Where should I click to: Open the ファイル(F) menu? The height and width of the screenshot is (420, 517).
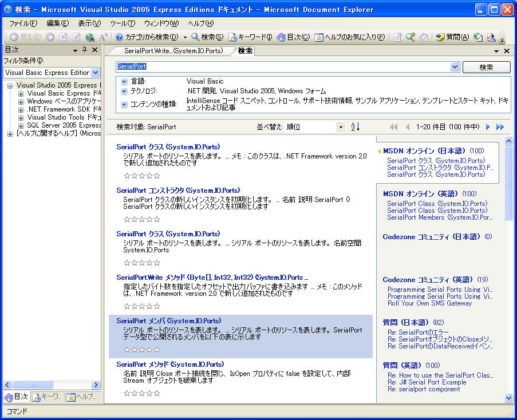pos(23,23)
